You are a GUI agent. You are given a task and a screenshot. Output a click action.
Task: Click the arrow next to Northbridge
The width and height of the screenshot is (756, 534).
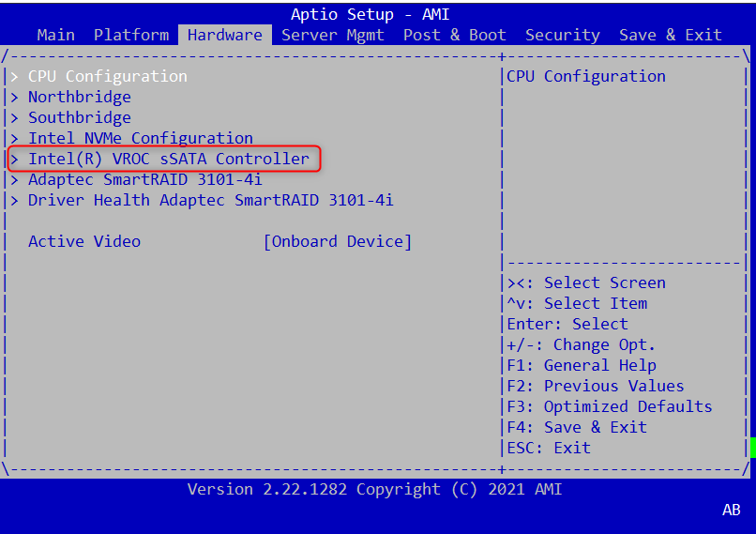[x=14, y=97]
